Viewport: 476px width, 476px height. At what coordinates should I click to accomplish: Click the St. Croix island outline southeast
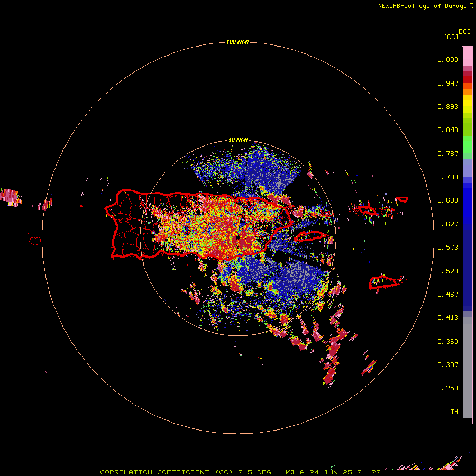point(383,282)
